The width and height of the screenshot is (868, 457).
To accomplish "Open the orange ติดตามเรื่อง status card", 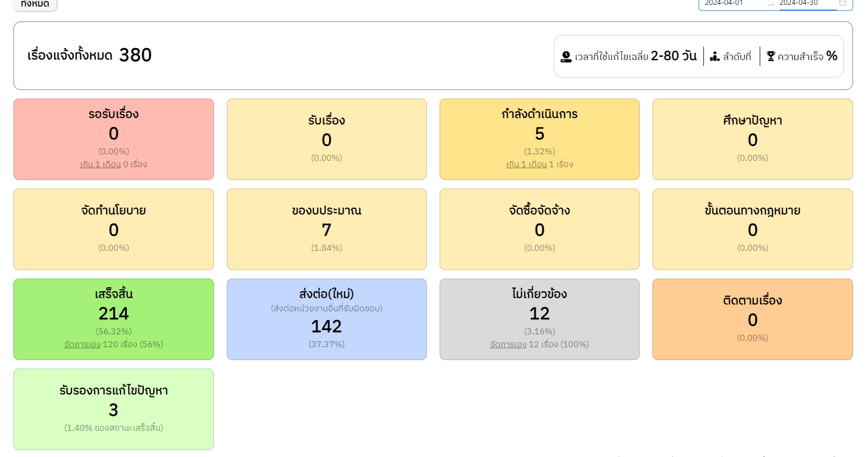I will [752, 319].
